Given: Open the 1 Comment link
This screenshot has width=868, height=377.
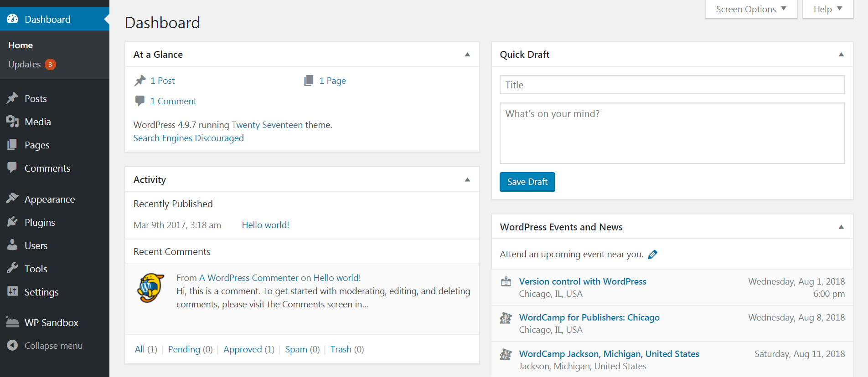Looking at the screenshot, I should click(x=173, y=101).
